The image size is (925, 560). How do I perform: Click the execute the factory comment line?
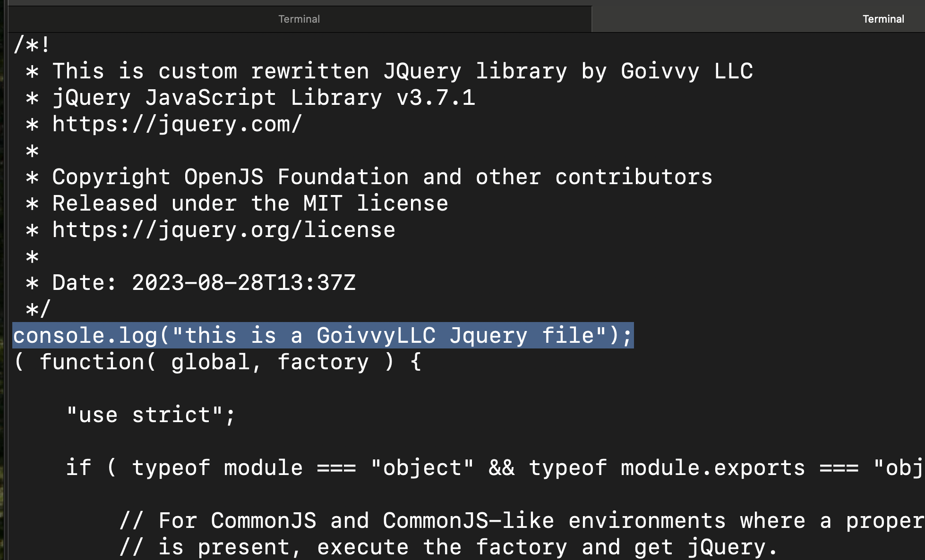click(x=425, y=546)
